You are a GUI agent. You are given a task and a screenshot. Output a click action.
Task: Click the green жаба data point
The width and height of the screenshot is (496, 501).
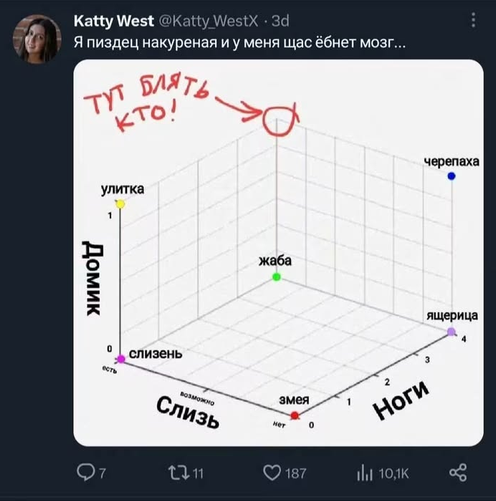(277, 277)
